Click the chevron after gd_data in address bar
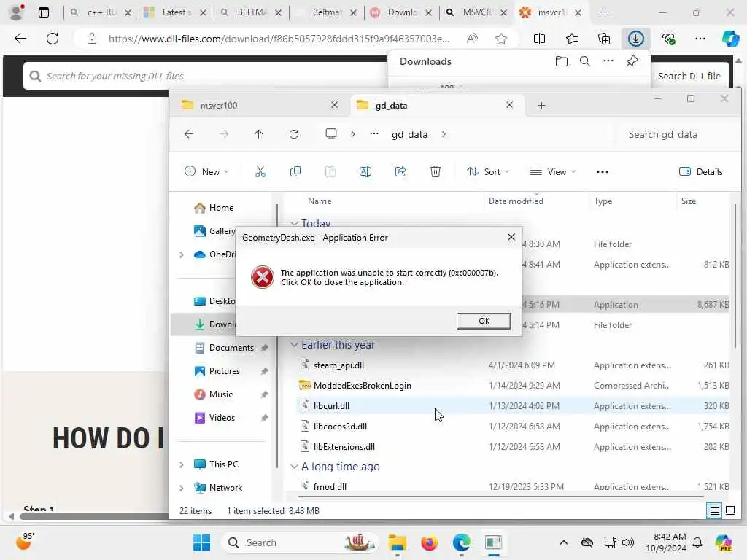This screenshot has width=747, height=560. click(x=444, y=134)
